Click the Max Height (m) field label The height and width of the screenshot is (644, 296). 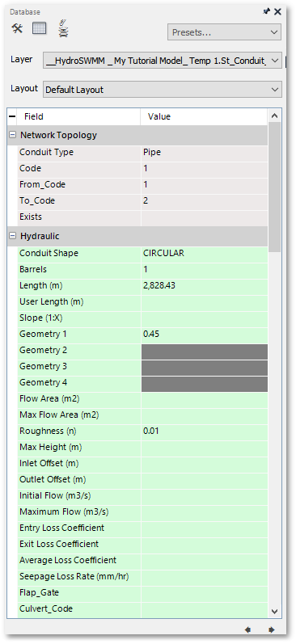50,448
